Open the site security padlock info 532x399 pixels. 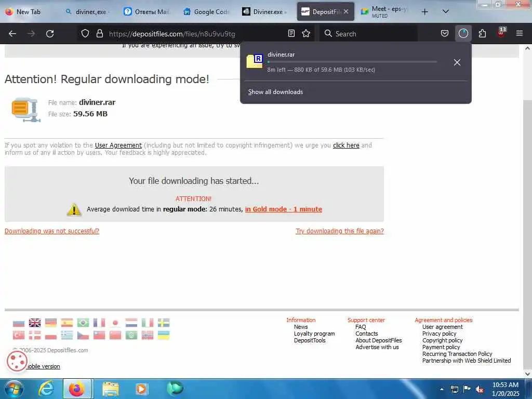pyautogui.click(x=99, y=33)
